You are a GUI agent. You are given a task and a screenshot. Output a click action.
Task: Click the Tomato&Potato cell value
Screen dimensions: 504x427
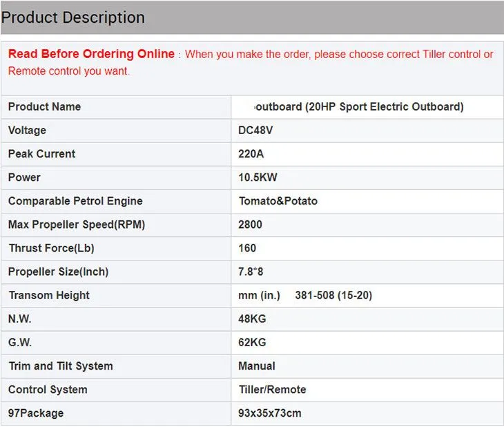(x=278, y=201)
